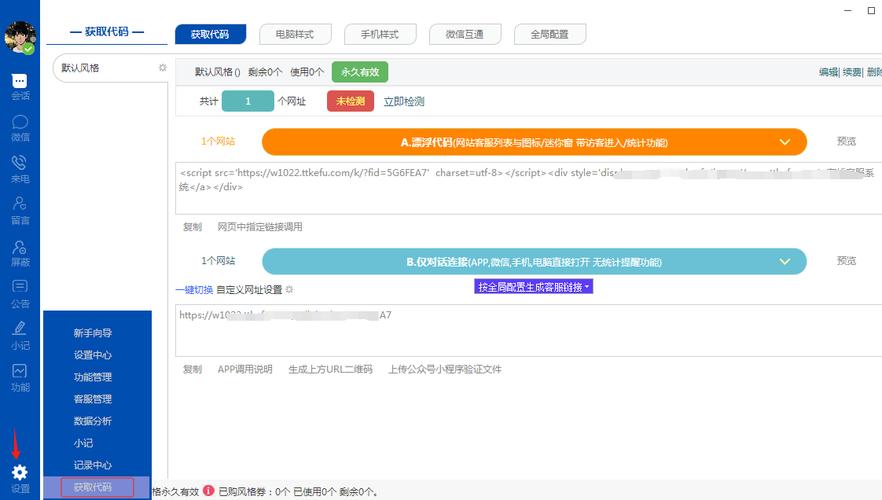Click inside the chat URL text box
This screenshot has height=500, width=882.
pos(528,330)
